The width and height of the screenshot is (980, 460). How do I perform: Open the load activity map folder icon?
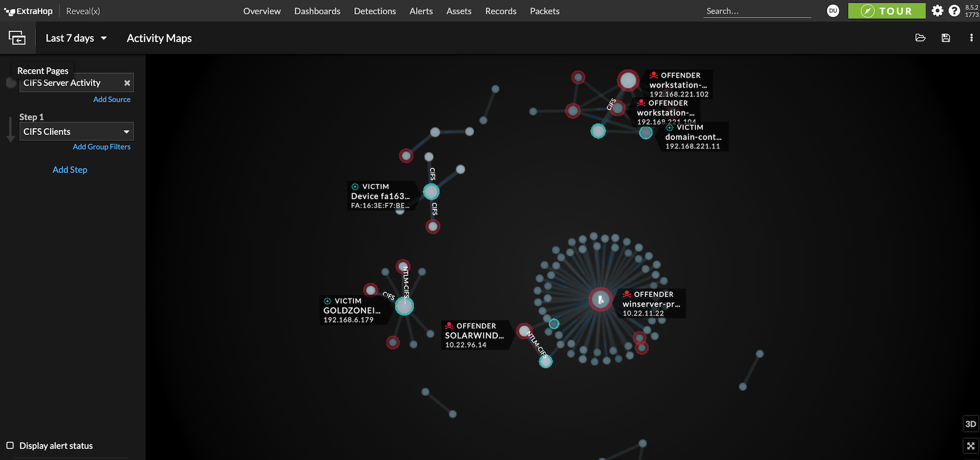[x=920, y=38]
